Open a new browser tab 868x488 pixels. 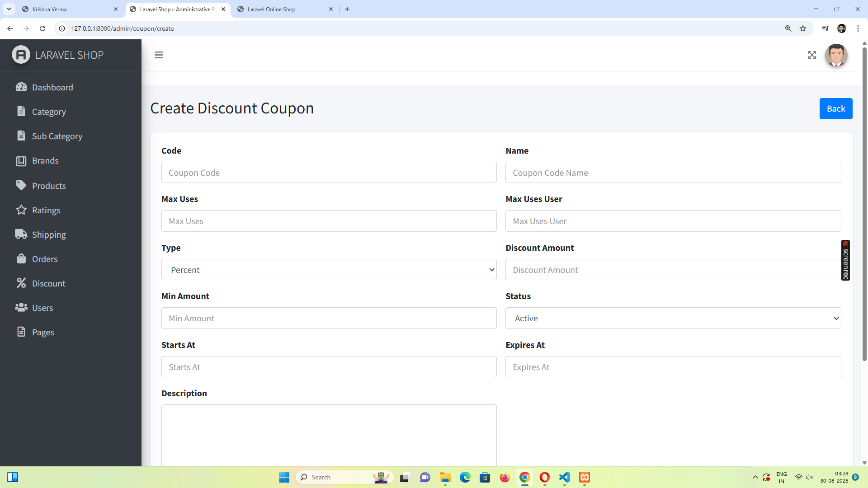(x=347, y=9)
